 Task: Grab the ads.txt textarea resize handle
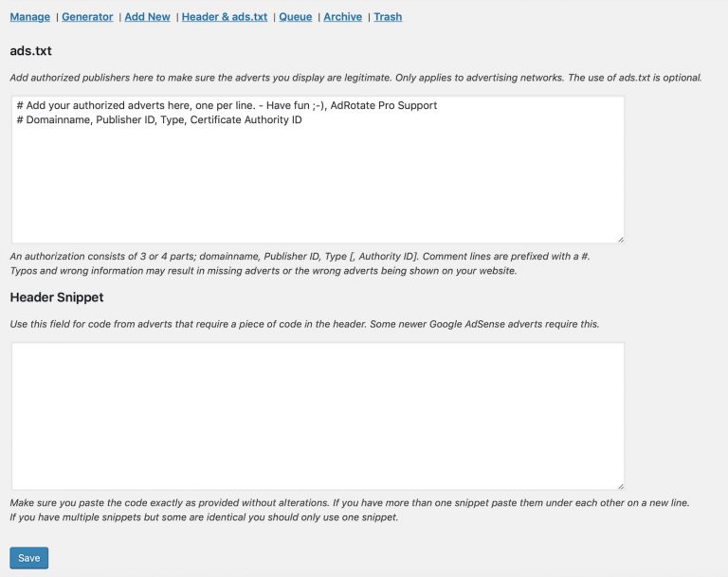click(620, 238)
